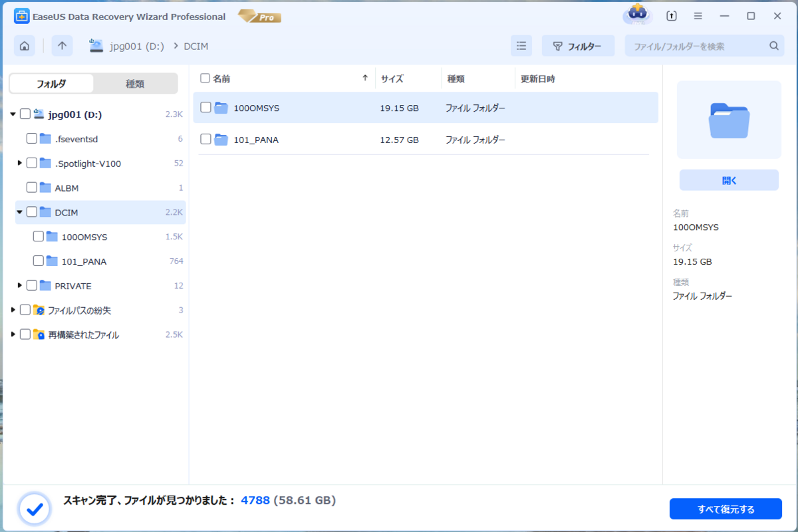Click the upload/export icon in title bar
Screen dimensions: 798x532
(672, 16)
